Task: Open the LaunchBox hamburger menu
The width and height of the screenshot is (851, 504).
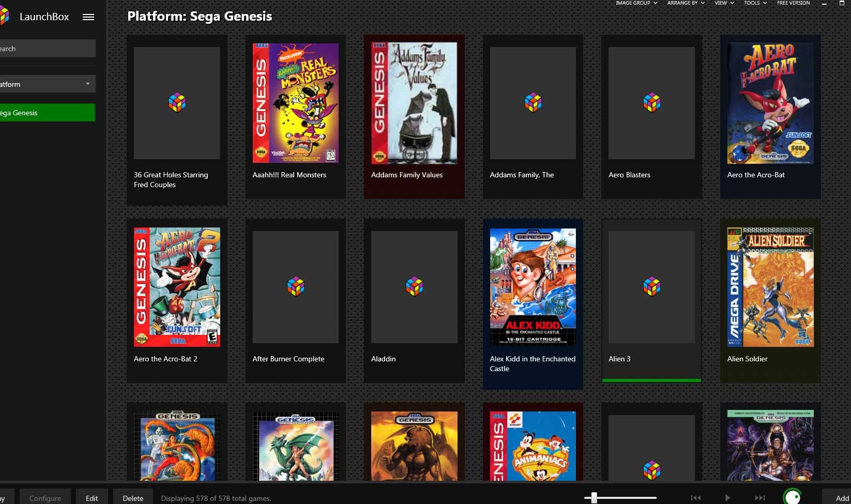Action: [x=88, y=17]
